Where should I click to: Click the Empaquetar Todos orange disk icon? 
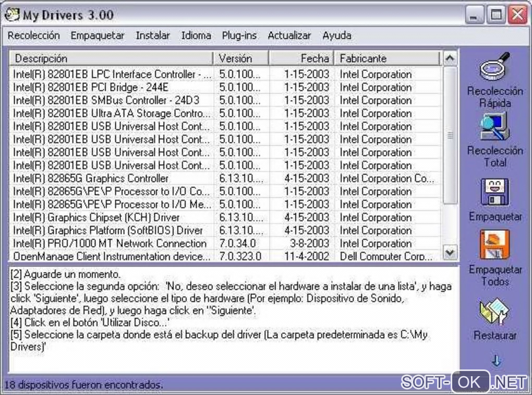(x=494, y=244)
